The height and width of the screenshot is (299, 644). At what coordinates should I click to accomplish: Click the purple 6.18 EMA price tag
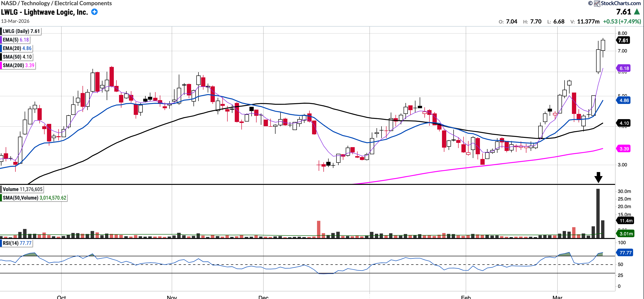pos(624,68)
